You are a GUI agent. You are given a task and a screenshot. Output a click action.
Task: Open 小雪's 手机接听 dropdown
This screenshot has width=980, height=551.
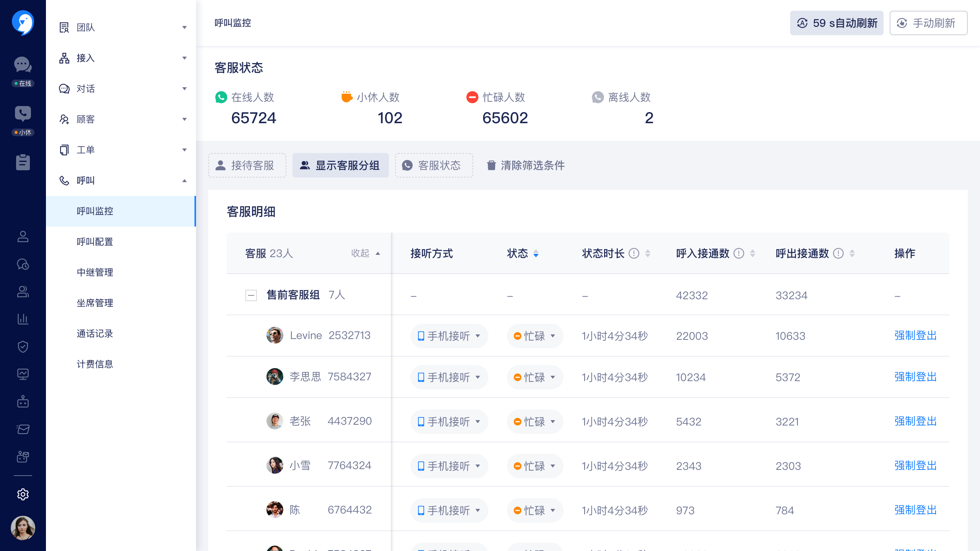click(x=449, y=466)
